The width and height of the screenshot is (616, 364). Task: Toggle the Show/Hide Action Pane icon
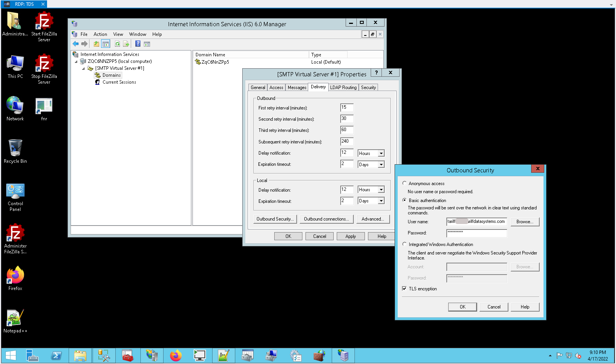pos(147,44)
